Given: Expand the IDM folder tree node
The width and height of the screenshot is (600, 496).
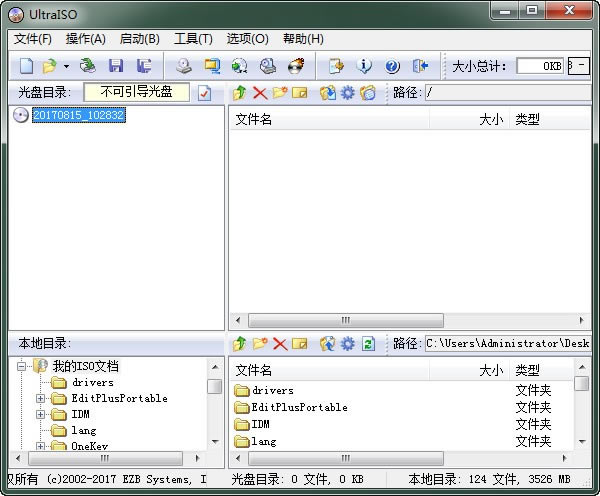Looking at the screenshot, I should point(41,414).
